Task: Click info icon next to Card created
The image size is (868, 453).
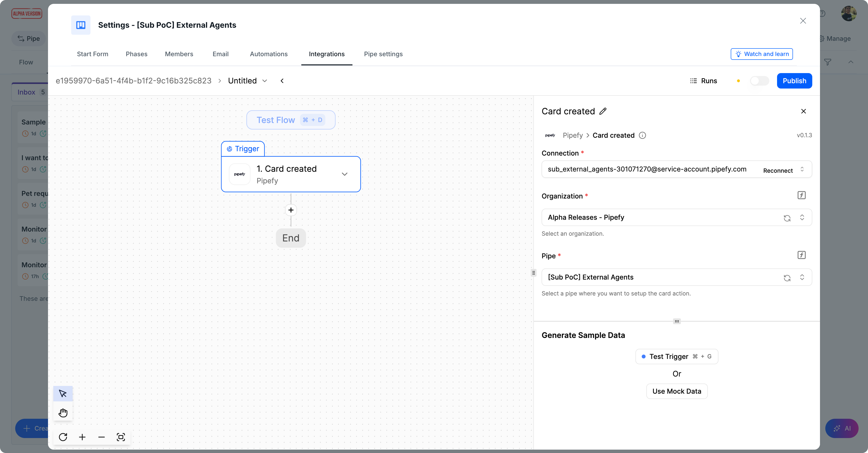Action: pyautogui.click(x=642, y=135)
